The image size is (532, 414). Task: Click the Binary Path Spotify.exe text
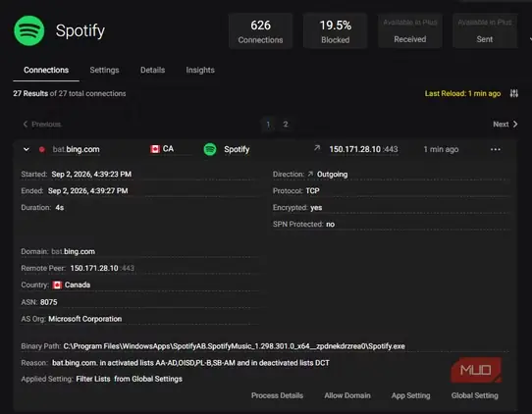(235, 346)
